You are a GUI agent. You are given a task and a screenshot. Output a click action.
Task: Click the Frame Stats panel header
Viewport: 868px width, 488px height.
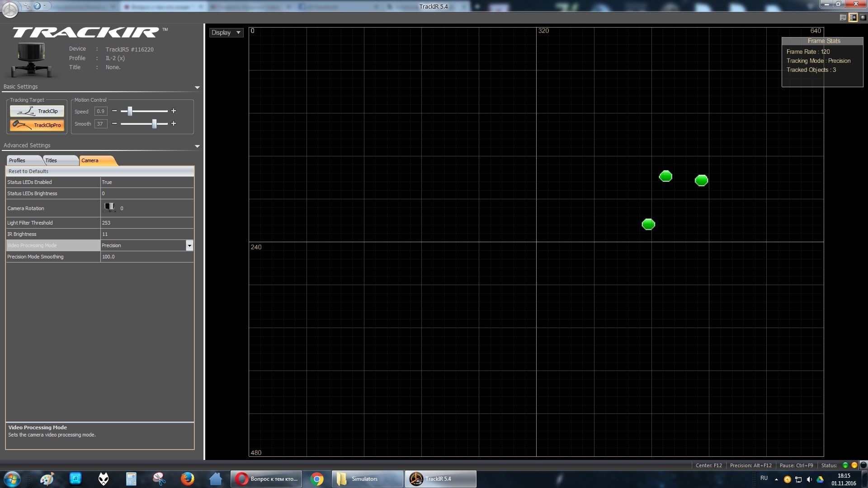(823, 41)
